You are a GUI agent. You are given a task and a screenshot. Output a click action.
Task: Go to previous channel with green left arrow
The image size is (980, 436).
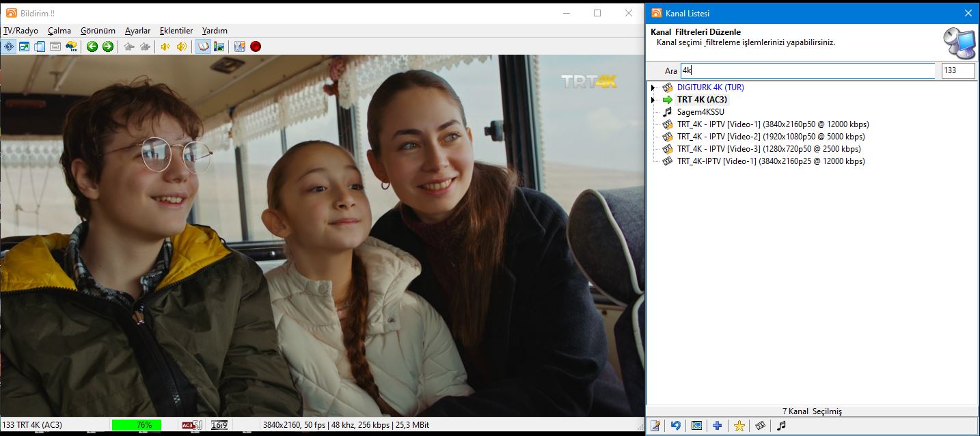[x=92, y=46]
